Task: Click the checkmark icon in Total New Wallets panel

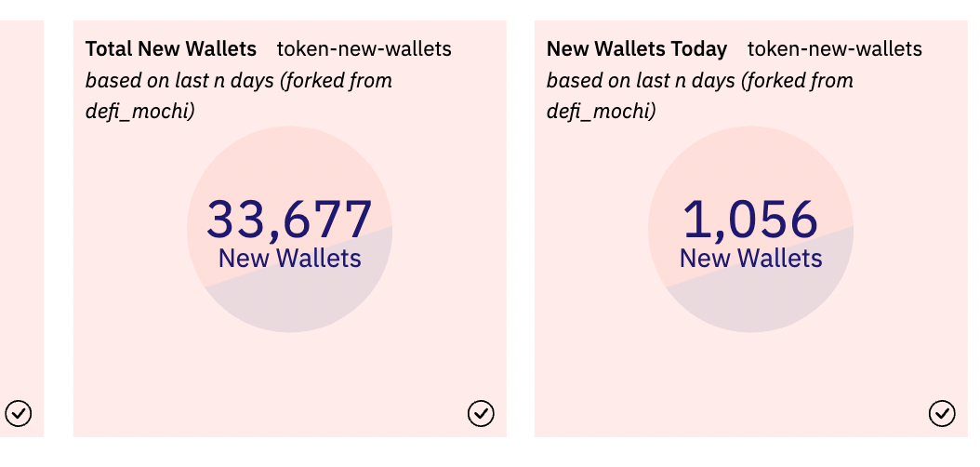Action: coord(481,413)
